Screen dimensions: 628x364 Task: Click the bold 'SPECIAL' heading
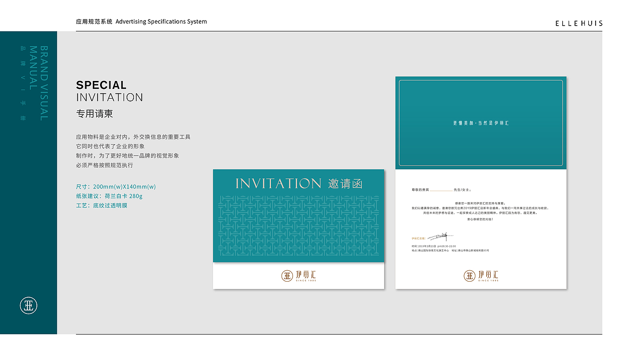point(102,85)
